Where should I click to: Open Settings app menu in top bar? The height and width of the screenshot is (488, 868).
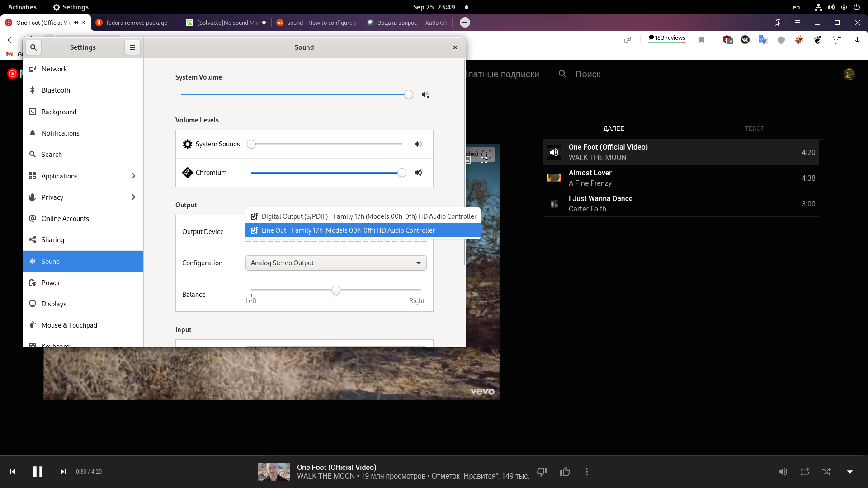click(x=71, y=7)
